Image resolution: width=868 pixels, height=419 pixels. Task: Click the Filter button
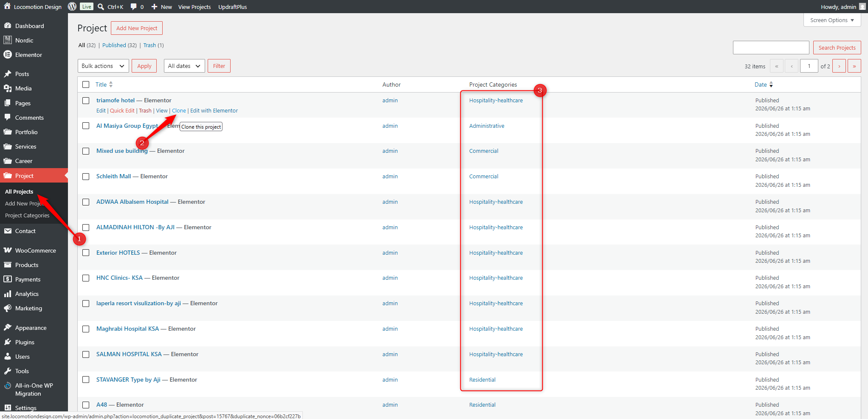(x=219, y=66)
